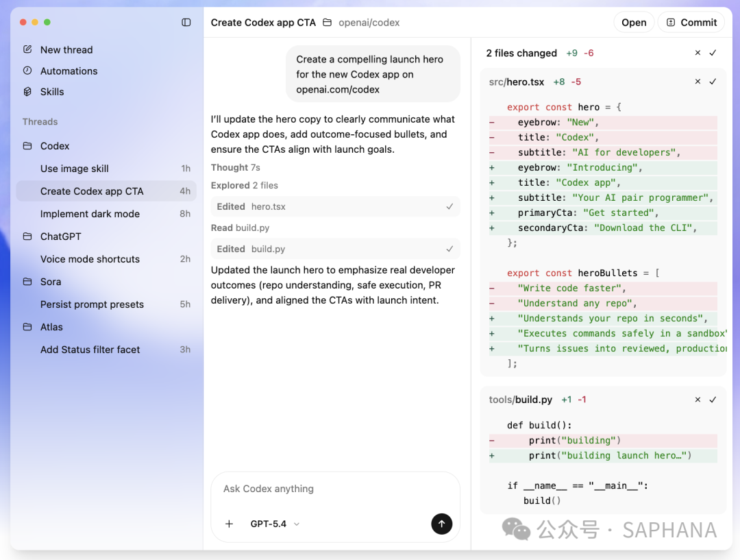Screen dimensions: 740x560
Task: Click the Codex folder icon in Threads
Action: [27, 146]
